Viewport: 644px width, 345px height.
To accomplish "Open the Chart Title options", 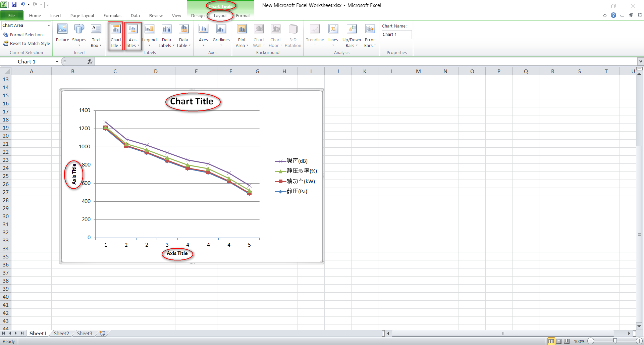I will 115,36.
